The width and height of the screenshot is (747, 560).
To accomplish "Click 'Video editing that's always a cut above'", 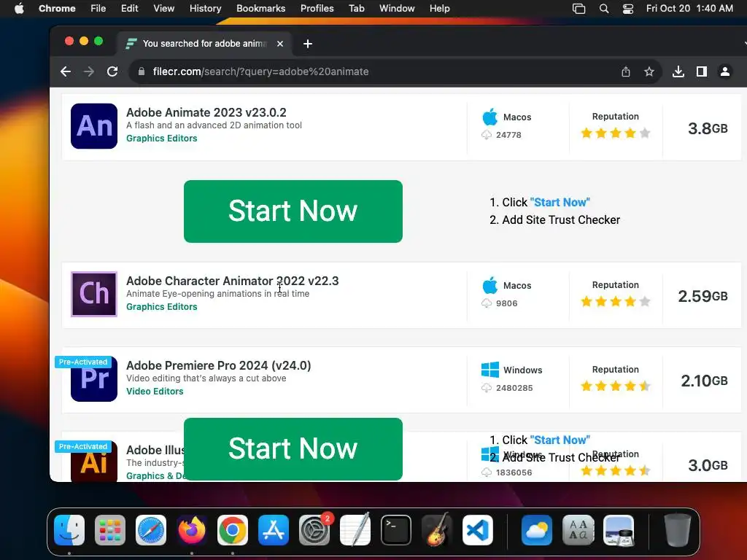I will [206, 378].
